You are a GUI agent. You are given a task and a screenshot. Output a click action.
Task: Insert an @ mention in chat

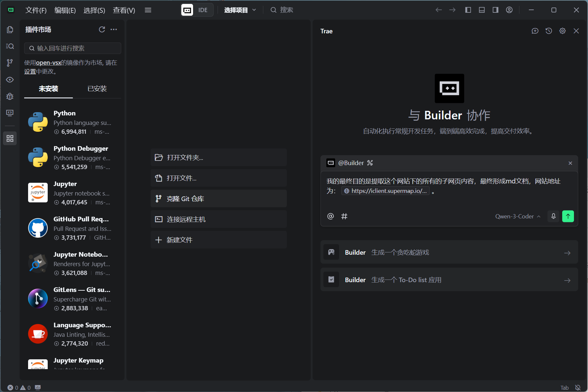331,216
